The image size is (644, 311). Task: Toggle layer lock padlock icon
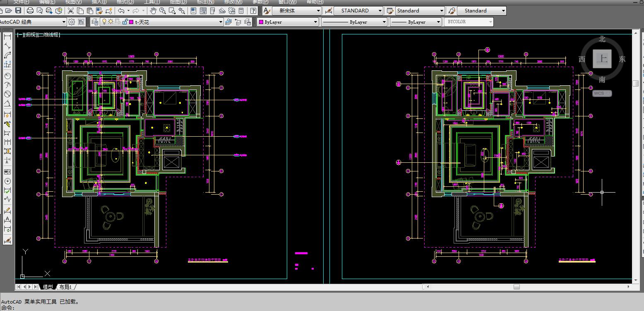click(x=125, y=22)
